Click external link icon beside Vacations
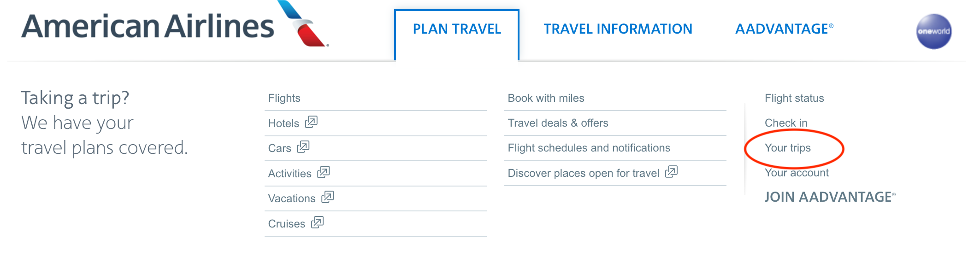The height and width of the screenshot is (280, 980). pos(328,197)
